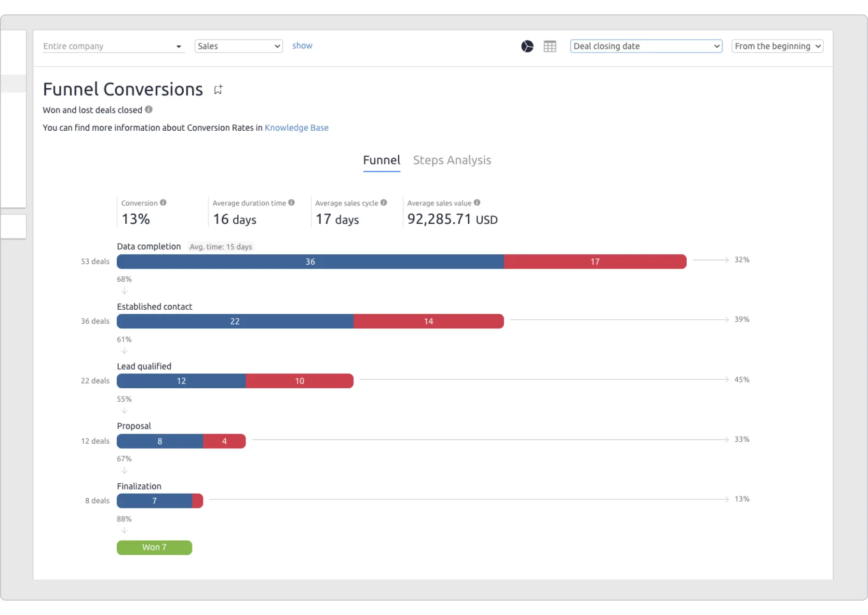
Task: Switch to chart view icon
Action: coord(527,46)
